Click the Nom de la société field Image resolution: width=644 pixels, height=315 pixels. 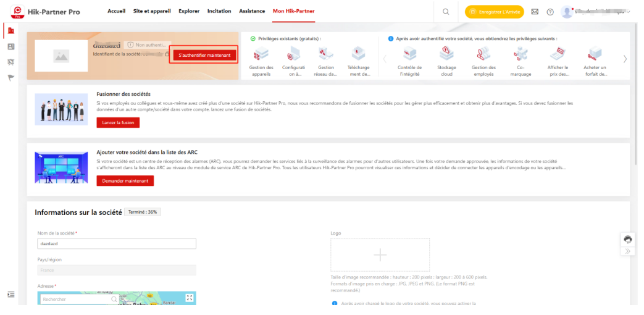coord(117,243)
